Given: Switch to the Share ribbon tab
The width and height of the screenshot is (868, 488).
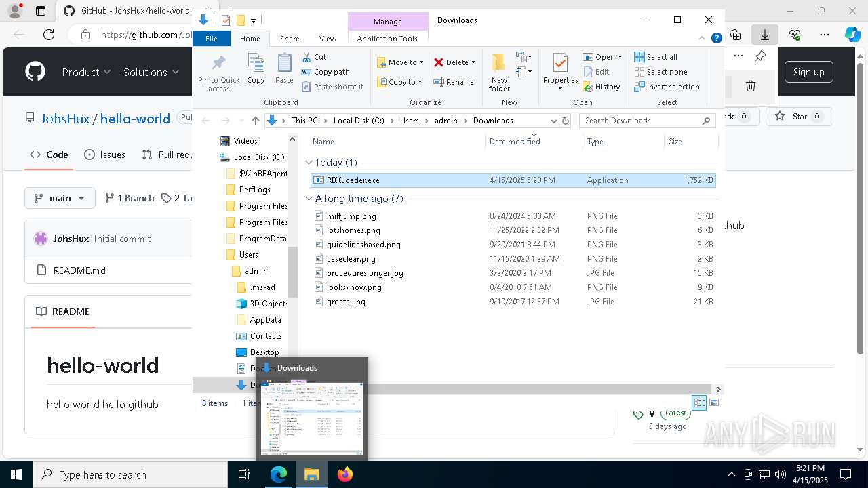Looking at the screenshot, I should (x=290, y=39).
